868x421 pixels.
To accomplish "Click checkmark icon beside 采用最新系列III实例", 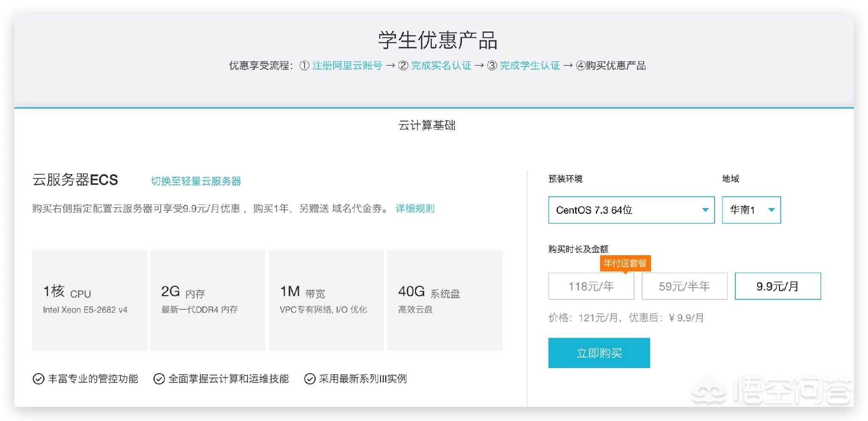I will [310, 379].
